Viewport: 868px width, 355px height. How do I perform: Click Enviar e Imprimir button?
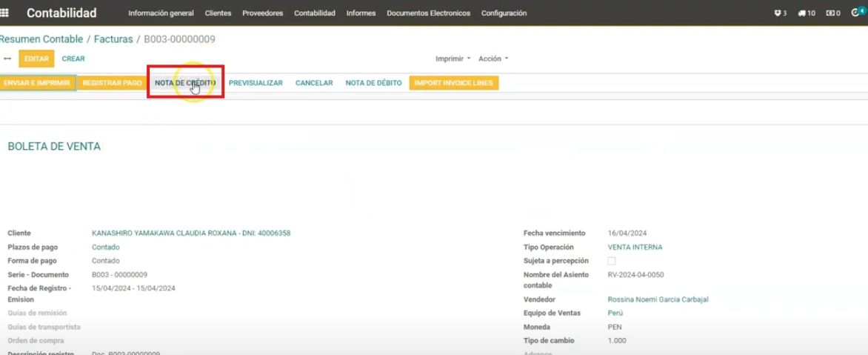click(38, 83)
